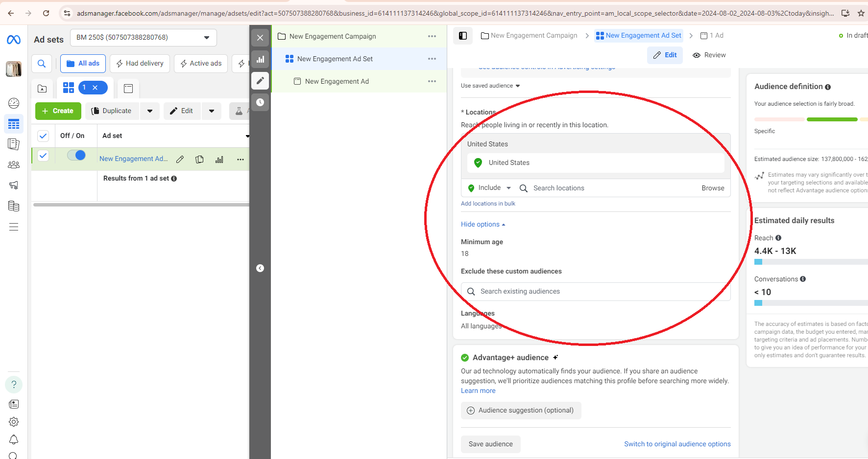Open Campaigns table icon in sidebar
Viewport: 868px width, 459px height.
click(x=14, y=124)
